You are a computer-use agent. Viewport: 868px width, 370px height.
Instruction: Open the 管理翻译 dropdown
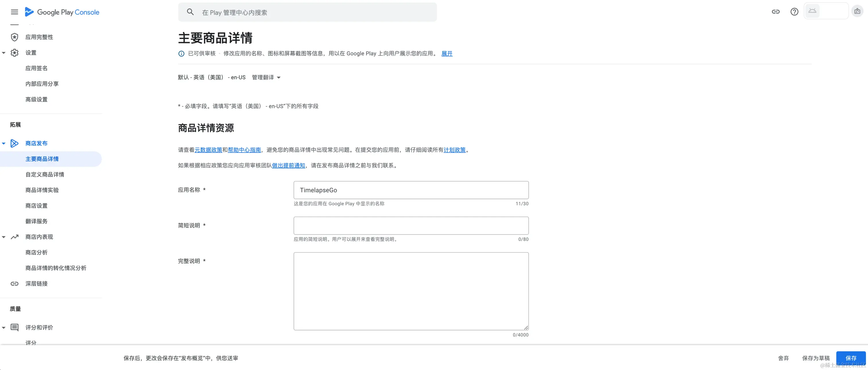pyautogui.click(x=266, y=78)
